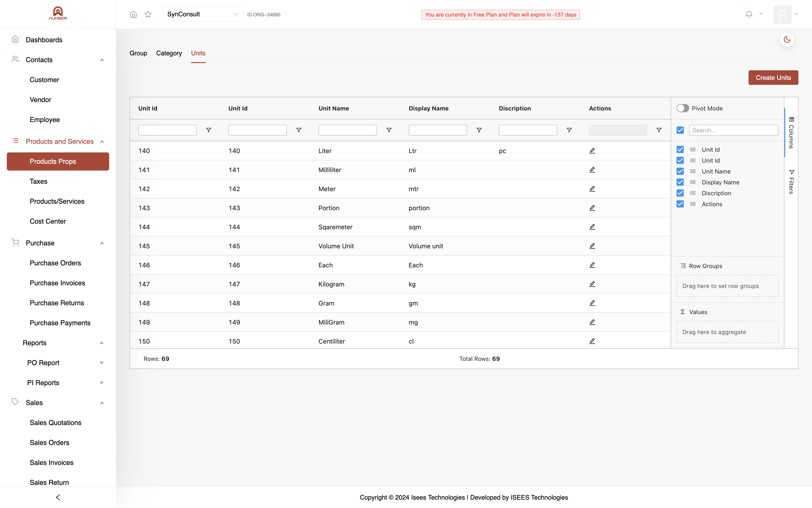Toggle select-all columns checkbox
This screenshot has width=812, height=508.
(x=680, y=130)
